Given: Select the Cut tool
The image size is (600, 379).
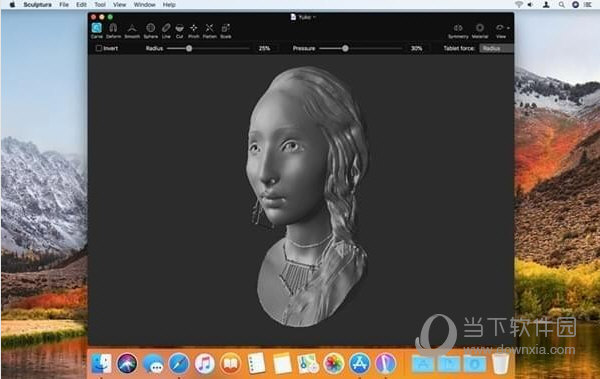Looking at the screenshot, I should click(x=179, y=31).
